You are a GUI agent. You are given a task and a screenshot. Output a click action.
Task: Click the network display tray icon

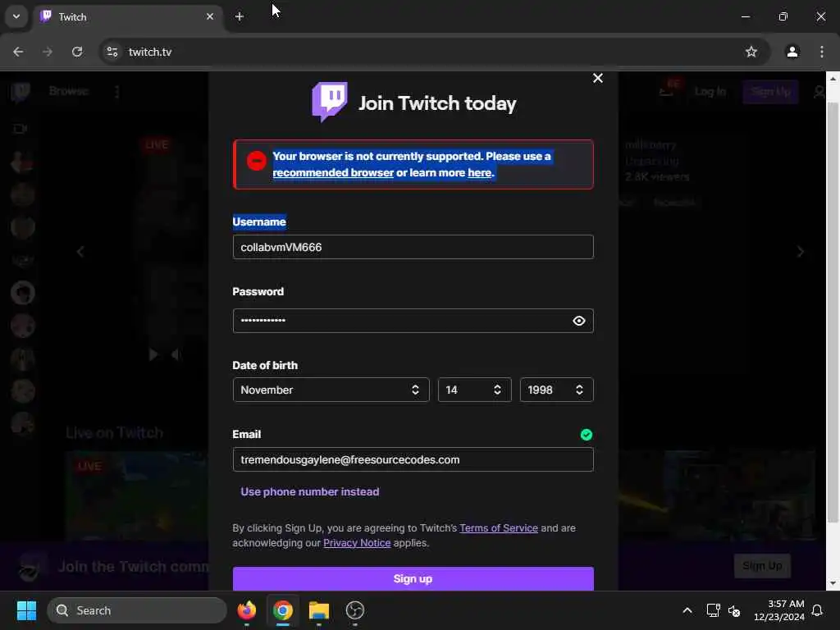coord(713,610)
